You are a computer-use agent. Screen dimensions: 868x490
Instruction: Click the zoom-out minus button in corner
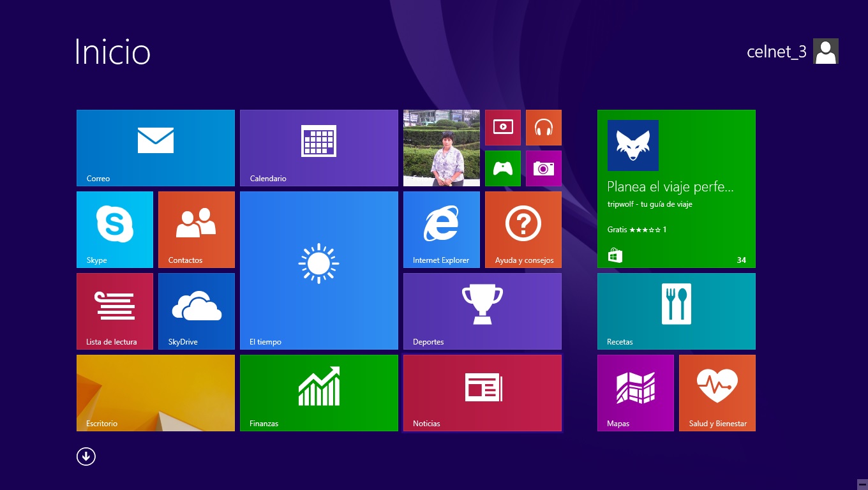pyautogui.click(x=862, y=484)
